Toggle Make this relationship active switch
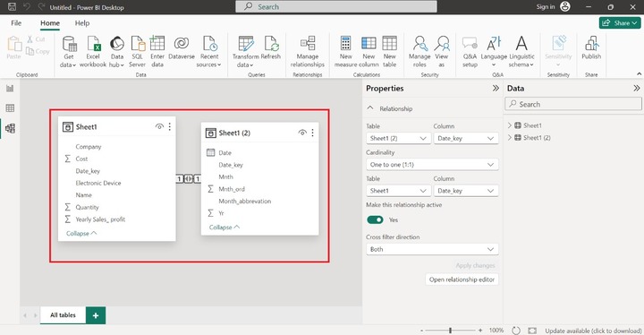Screen dimensions: 644x335 click(x=375, y=219)
